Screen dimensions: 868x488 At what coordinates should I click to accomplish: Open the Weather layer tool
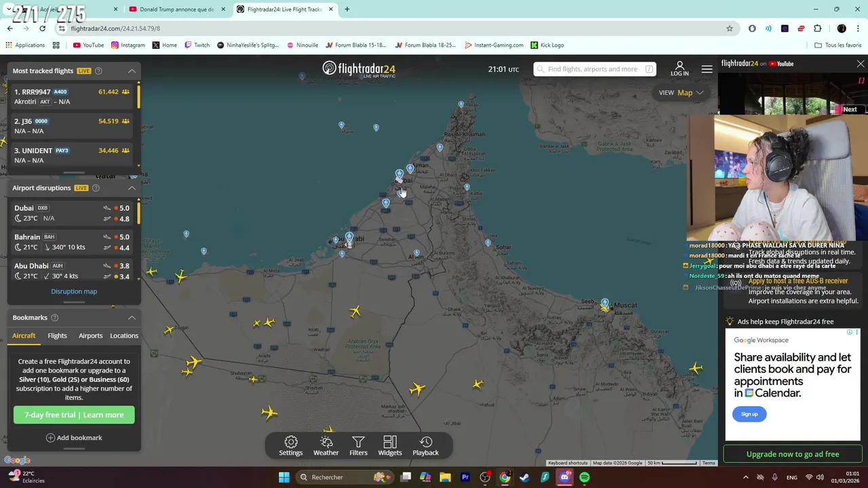coord(325,445)
